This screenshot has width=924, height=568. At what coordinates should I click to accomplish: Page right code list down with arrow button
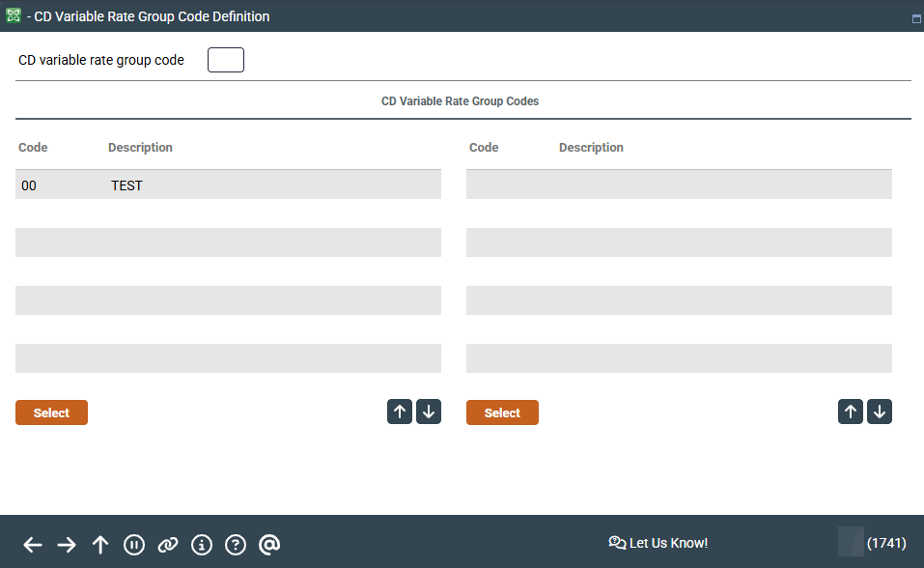tap(880, 412)
